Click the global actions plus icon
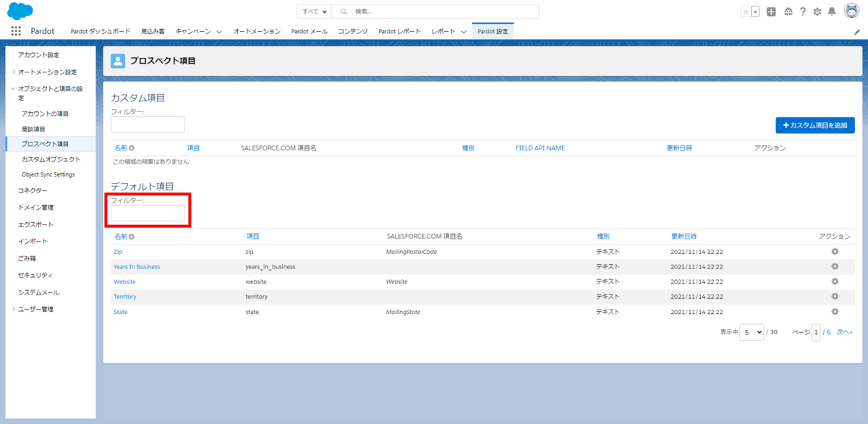 pos(771,12)
